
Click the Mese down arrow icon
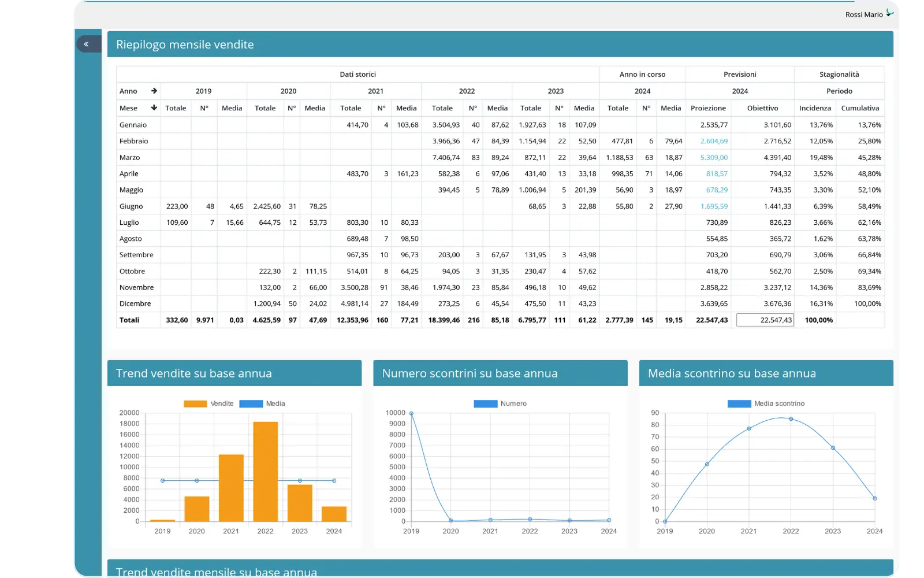click(x=154, y=108)
